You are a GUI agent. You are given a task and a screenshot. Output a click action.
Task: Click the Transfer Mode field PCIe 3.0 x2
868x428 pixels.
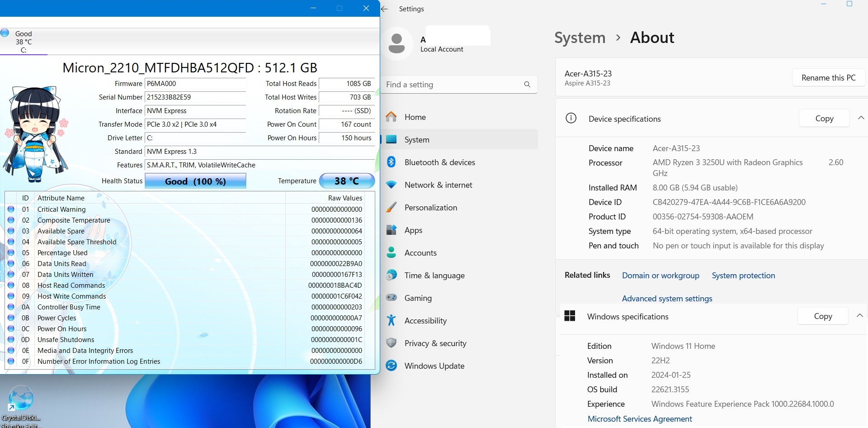(195, 124)
